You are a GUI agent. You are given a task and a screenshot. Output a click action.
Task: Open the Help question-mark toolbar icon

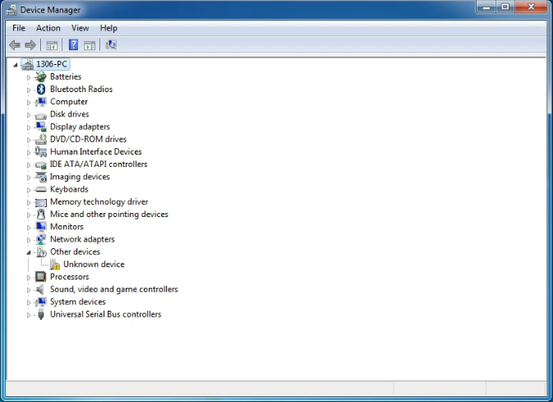[73, 45]
